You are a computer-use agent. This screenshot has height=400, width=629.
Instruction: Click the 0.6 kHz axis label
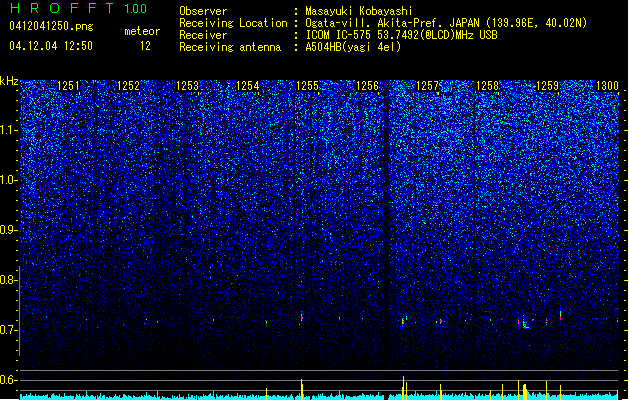point(8,380)
